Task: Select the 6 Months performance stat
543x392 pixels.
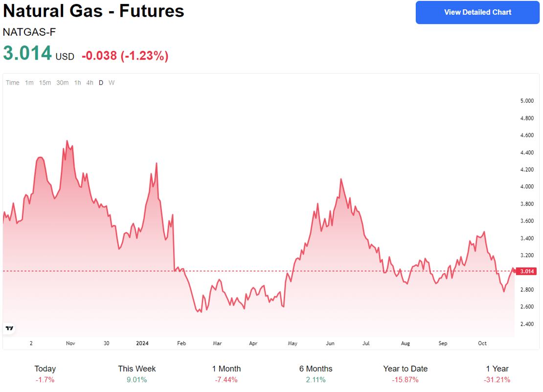Action: (x=316, y=374)
